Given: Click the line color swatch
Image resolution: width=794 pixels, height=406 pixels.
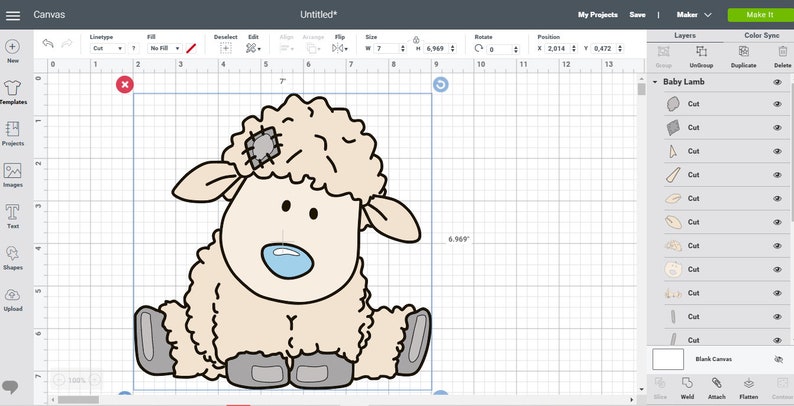Looking at the screenshot, I should tap(191, 49).
